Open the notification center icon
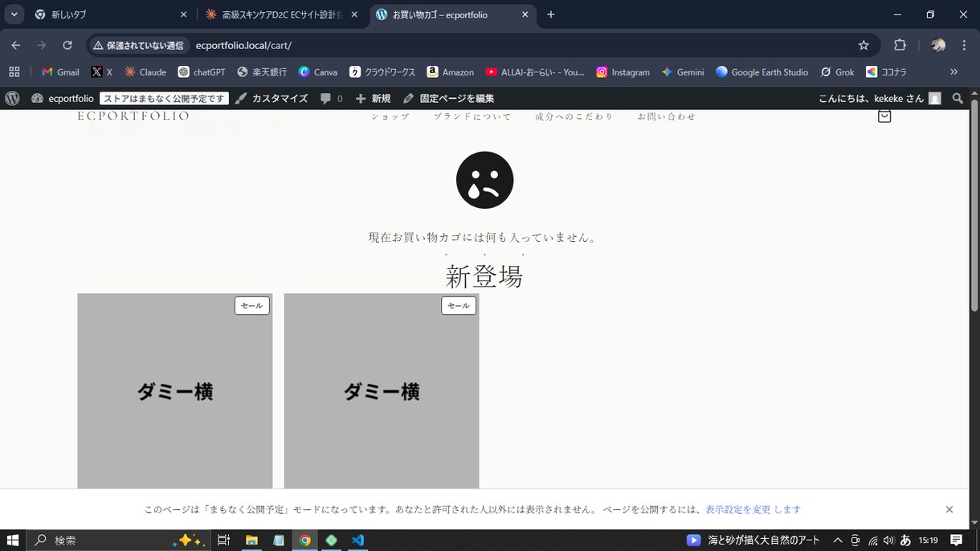The image size is (980, 551). coord(956,540)
